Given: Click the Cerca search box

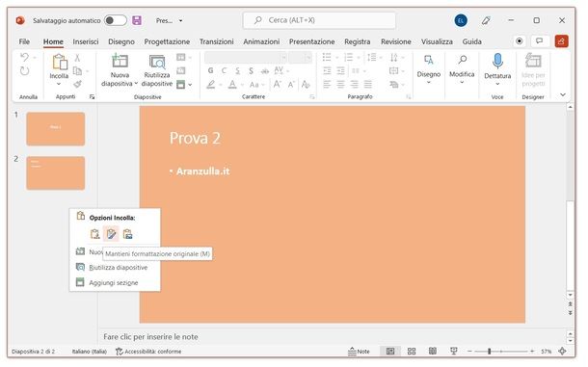Looking at the screenshot, I should click(319, 20).
